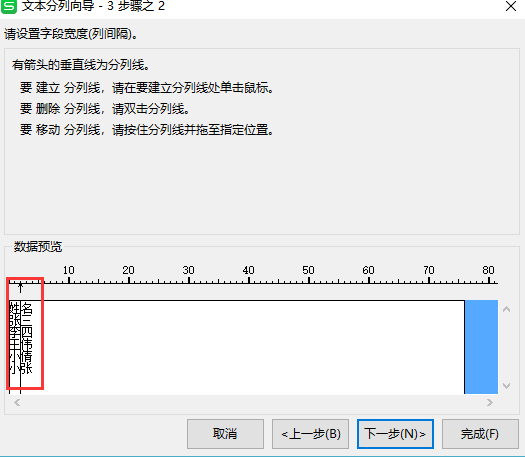Finish wizard with 完成(F) button
The image size is (525, 457).
(x=480, y=434)
